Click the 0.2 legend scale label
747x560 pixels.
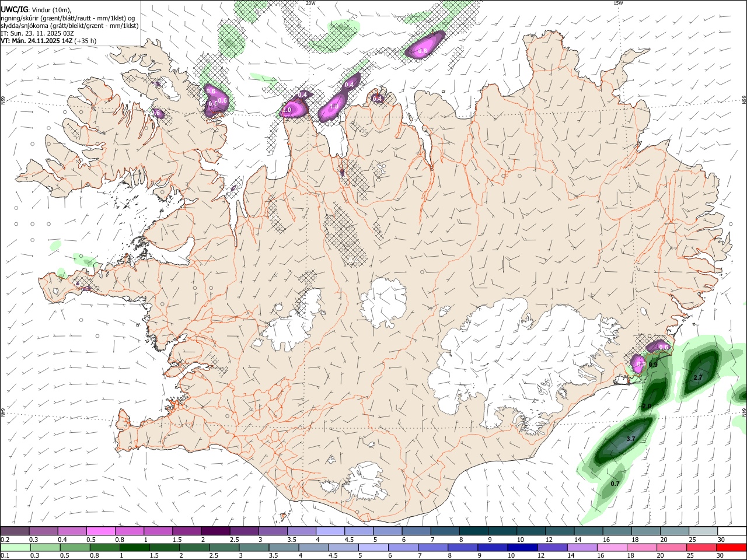point(5,540)
